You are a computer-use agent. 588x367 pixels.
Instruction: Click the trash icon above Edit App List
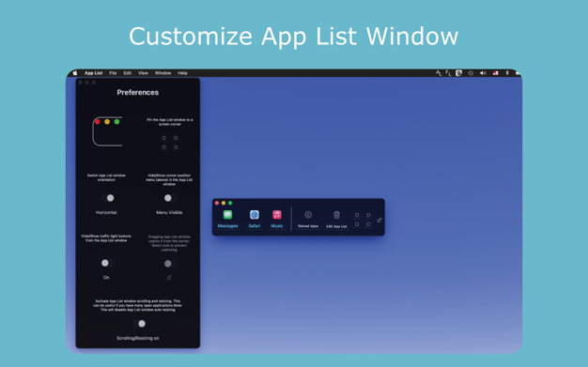[x=337, y=215]
